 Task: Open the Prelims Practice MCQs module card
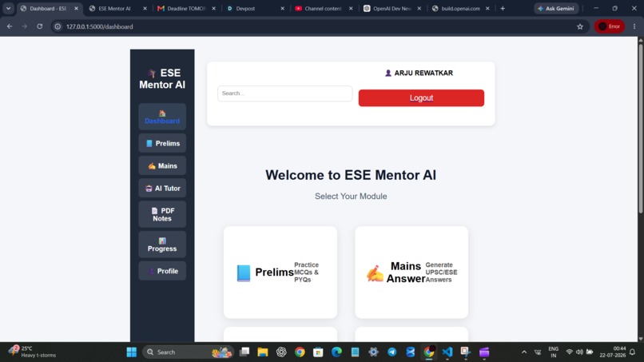280,272
